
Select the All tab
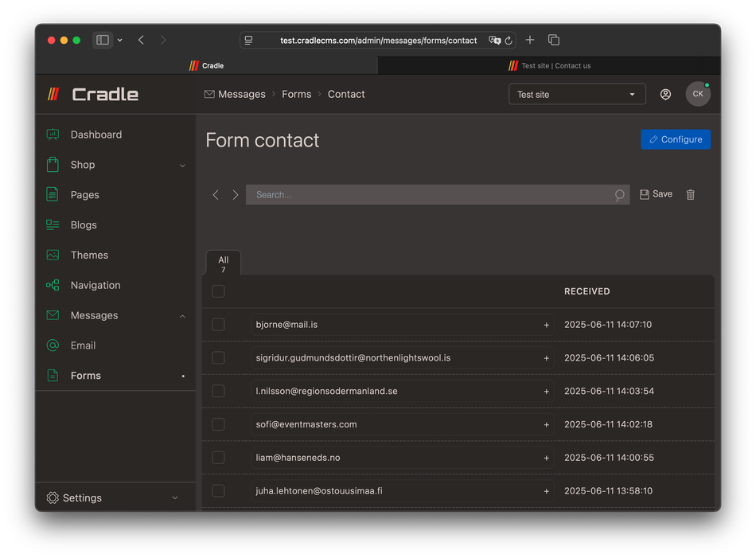click(223, 263)
